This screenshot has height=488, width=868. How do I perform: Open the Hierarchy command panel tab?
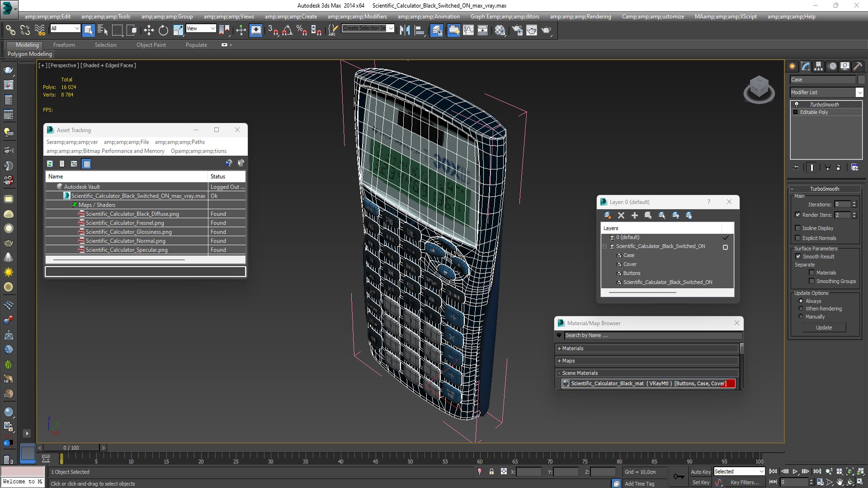tap(819, 66)
